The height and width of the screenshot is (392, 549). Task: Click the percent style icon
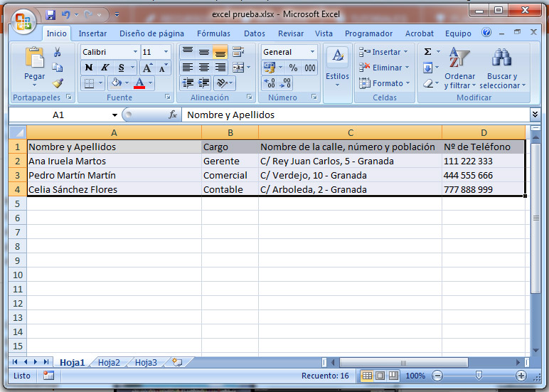point(293,68)
